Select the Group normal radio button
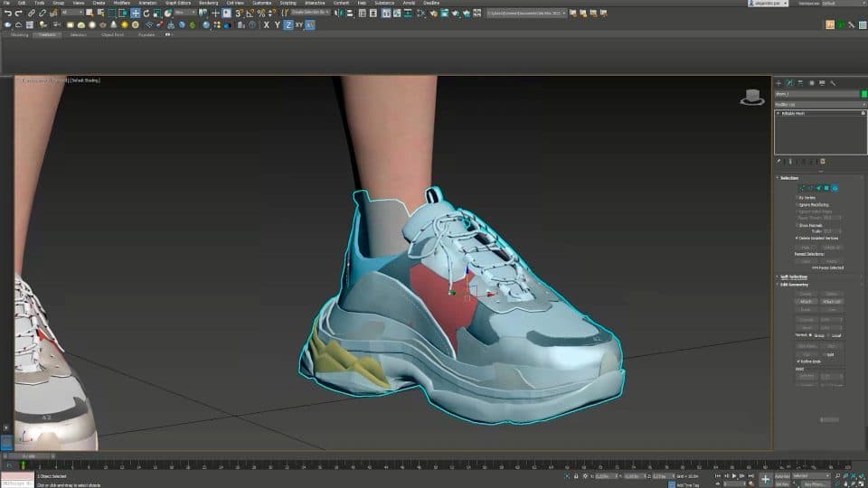This screenshot has width=868, height=488. point(811,335)
